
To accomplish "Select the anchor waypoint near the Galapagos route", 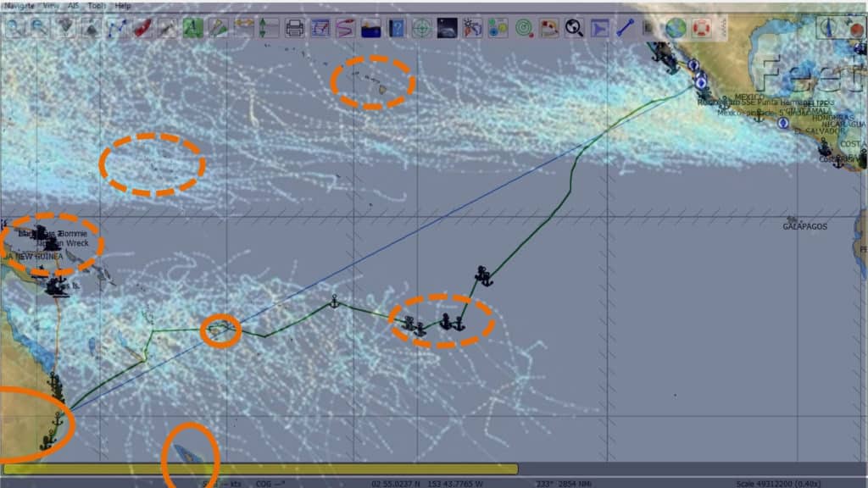I will coord(486,275).
